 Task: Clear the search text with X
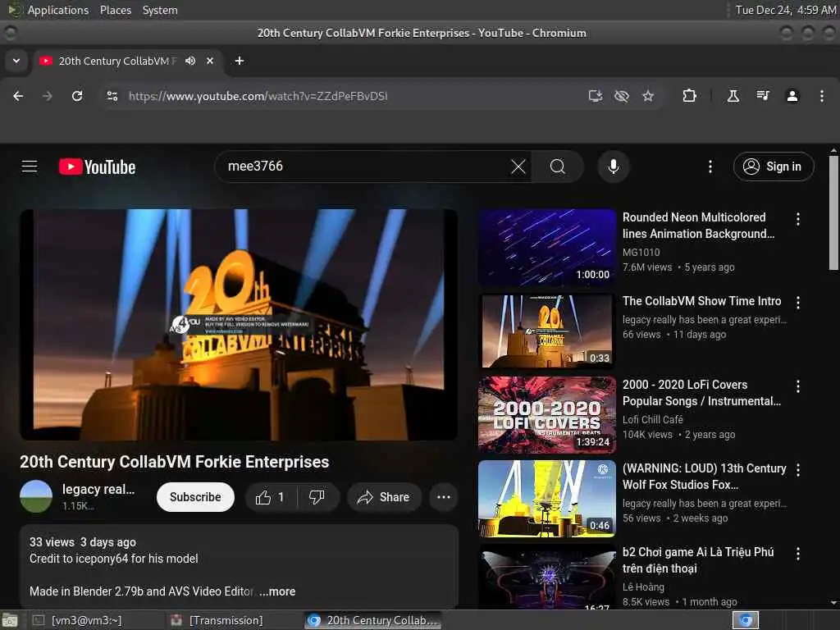(x=518, y=167)
